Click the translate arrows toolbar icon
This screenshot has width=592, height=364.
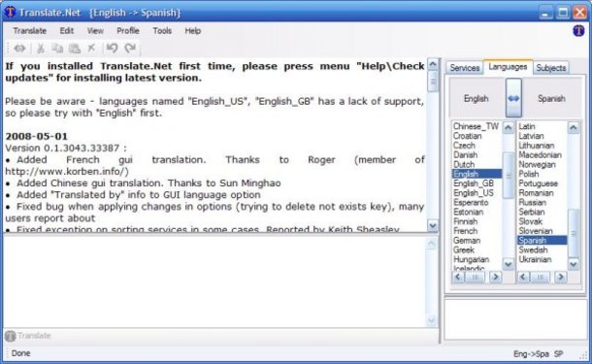click(19, 49)
